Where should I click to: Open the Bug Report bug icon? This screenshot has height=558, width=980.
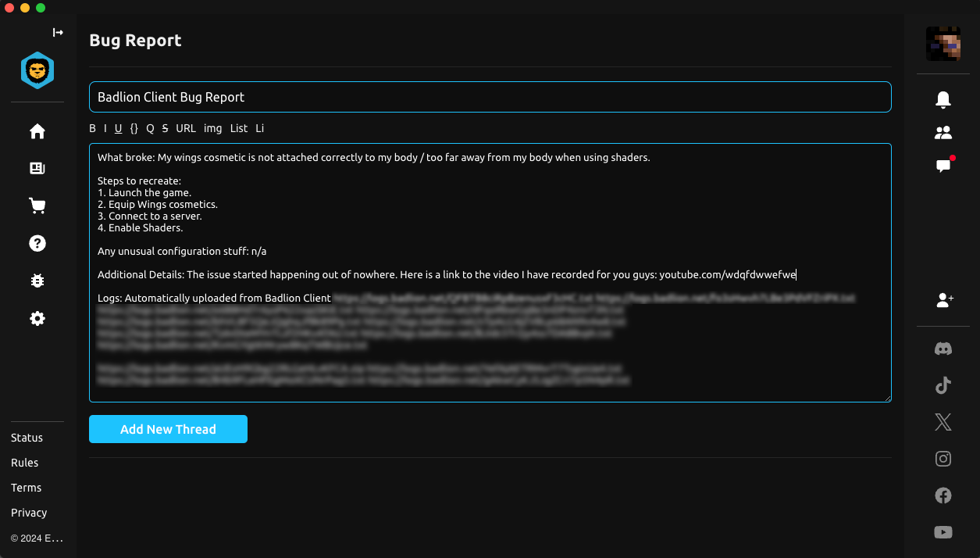pyautogui.click(x=37, y=281)
